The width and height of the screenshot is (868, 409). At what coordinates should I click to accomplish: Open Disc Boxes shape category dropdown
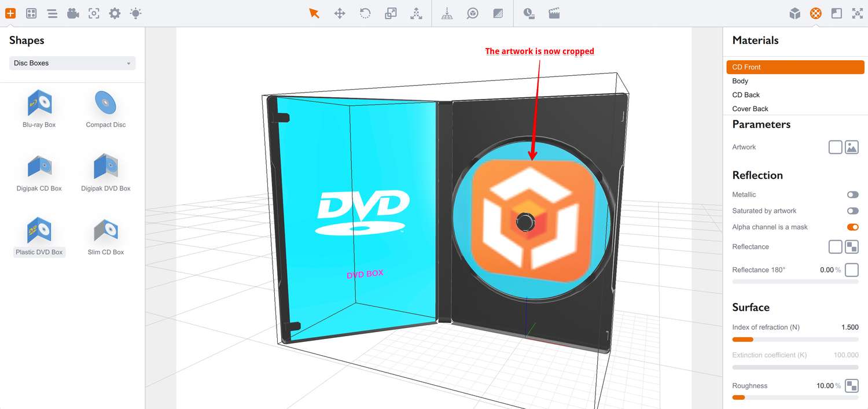(72, 63)
